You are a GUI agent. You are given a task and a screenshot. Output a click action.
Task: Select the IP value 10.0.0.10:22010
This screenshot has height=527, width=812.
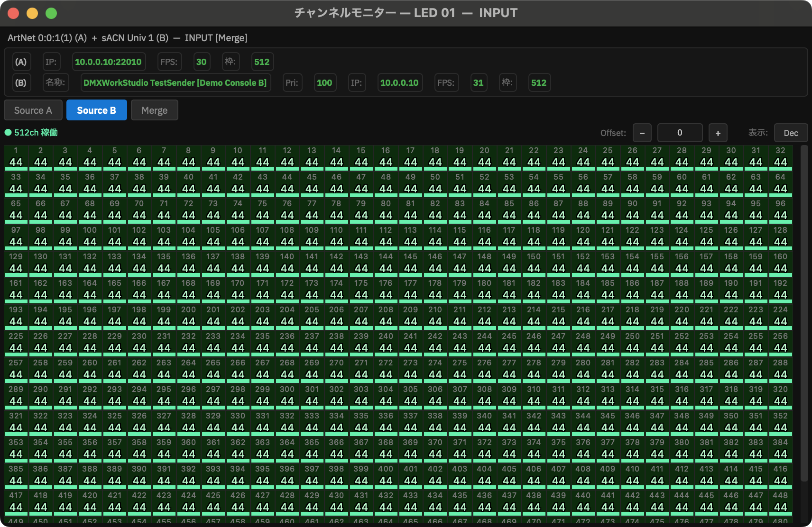click(108, 62)
